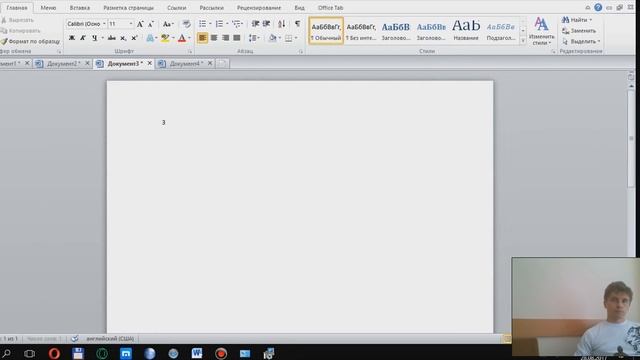Click the page count in status bar
The height and width of the screenshot is (360, 640).
coord(10,338)
